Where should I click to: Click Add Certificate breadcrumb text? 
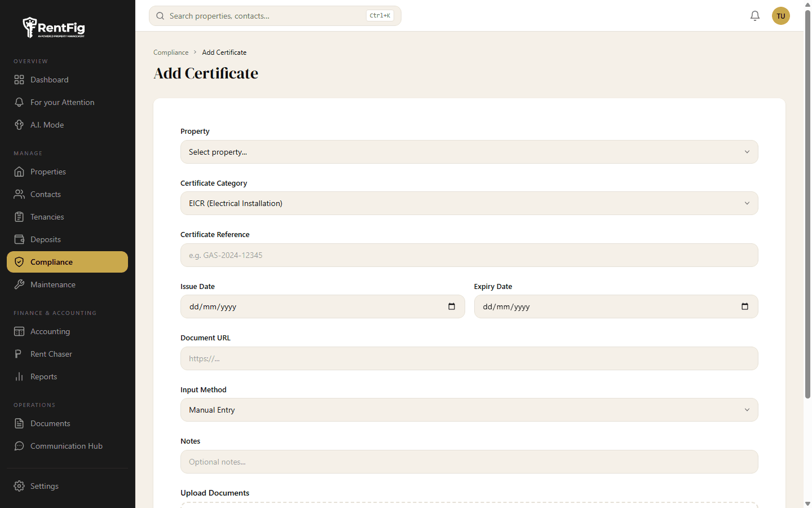(224, 52)
